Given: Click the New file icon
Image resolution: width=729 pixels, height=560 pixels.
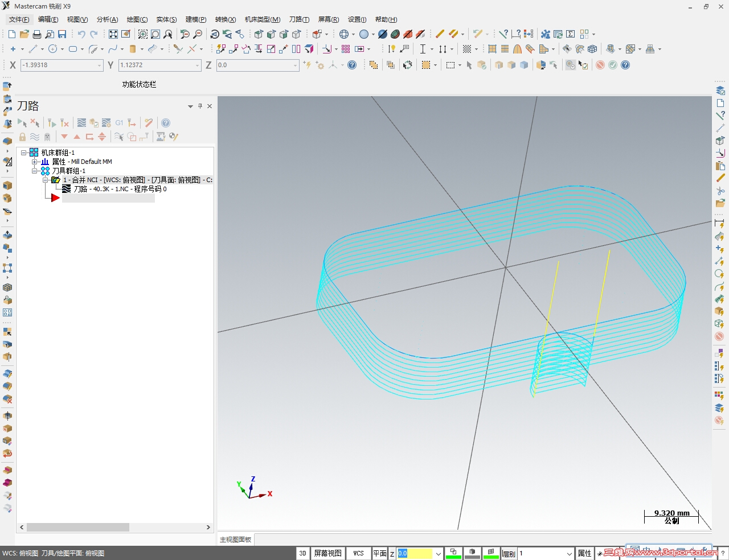Looking at the screenshot, I should 12,34.
